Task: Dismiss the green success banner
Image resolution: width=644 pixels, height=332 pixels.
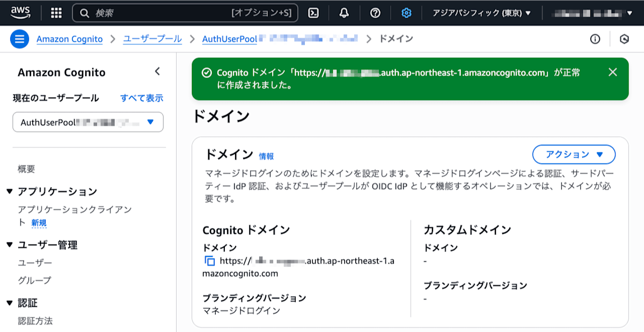Action: pyautogui.click(x=613, y=72)
